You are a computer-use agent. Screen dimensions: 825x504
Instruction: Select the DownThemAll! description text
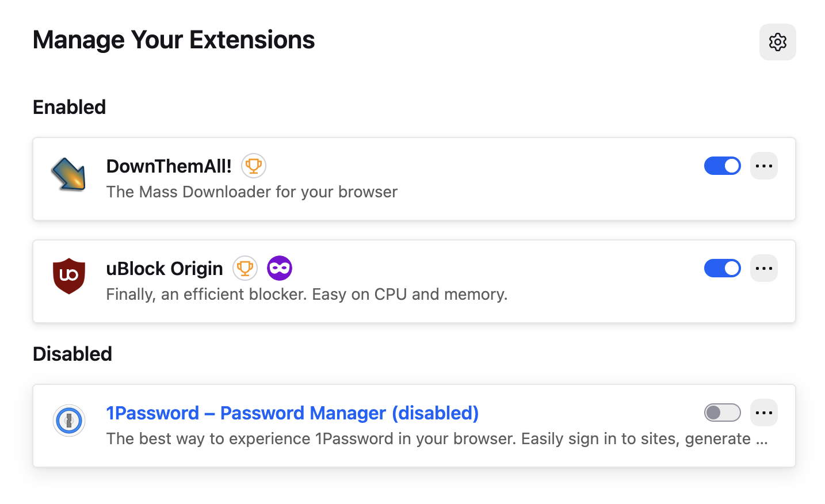[x=251, y=192]
